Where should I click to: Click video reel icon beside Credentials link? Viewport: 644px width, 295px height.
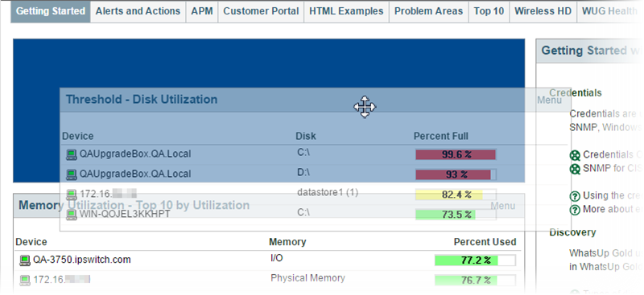[575, 155]
